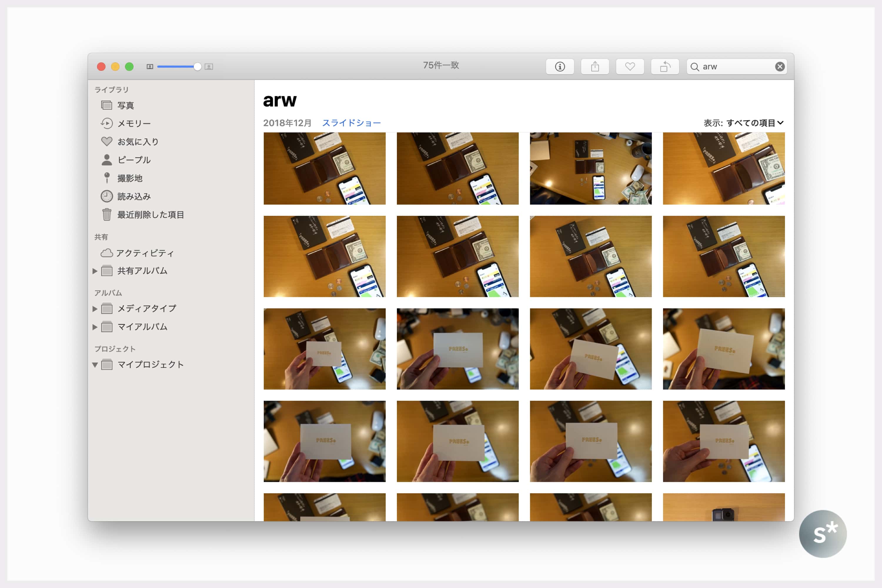The height and width of the screenshot is (588, 882).
Task: Open メモリー in the sidebar
Action: [x=134, y=123]
